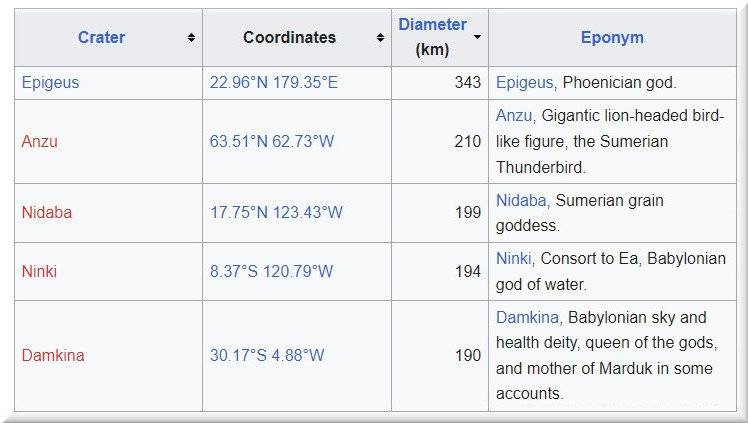Open the red Damkina crater link
Viewport: 748px width, 423px height.
click(53, 356)
